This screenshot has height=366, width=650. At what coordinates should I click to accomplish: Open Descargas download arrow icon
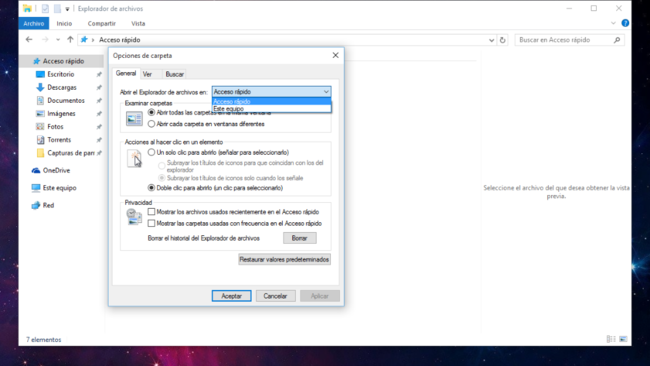pyautogui.click(x=40, y=87)
